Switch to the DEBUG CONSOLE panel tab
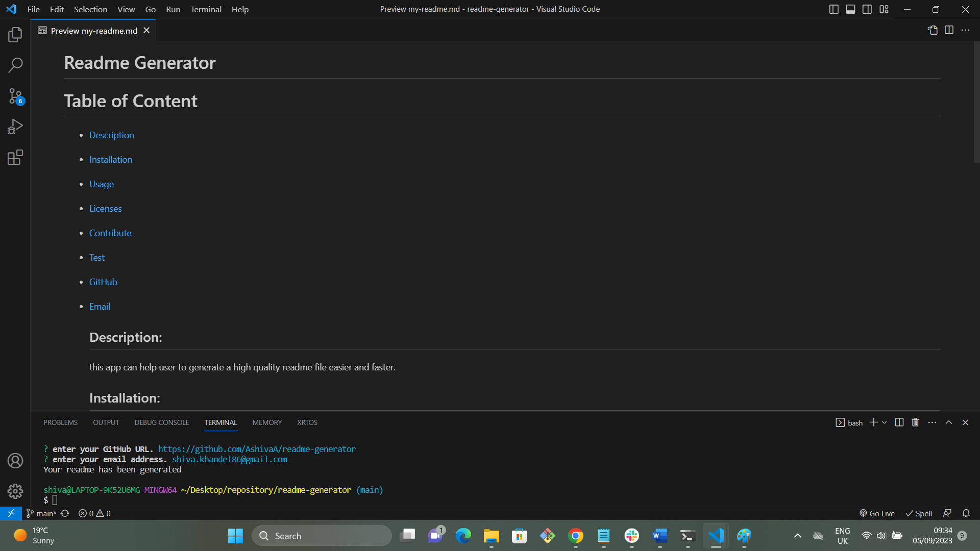 click(x=162, y=422)
